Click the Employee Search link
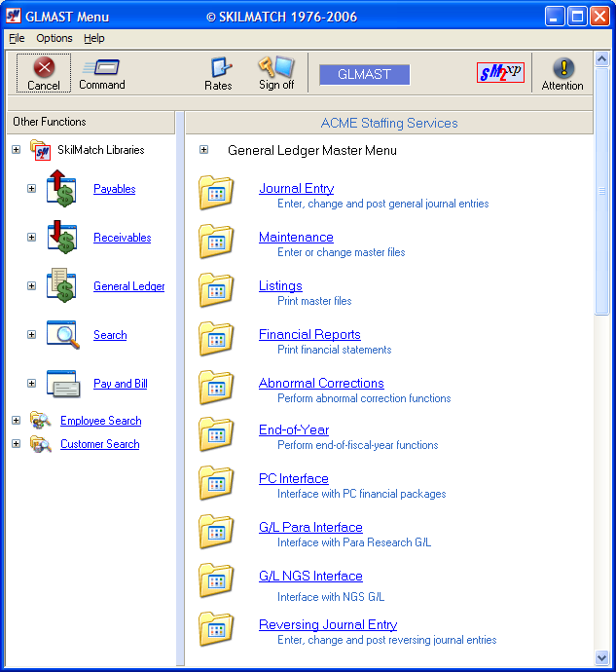616x672 pixels. coord(100,421)
